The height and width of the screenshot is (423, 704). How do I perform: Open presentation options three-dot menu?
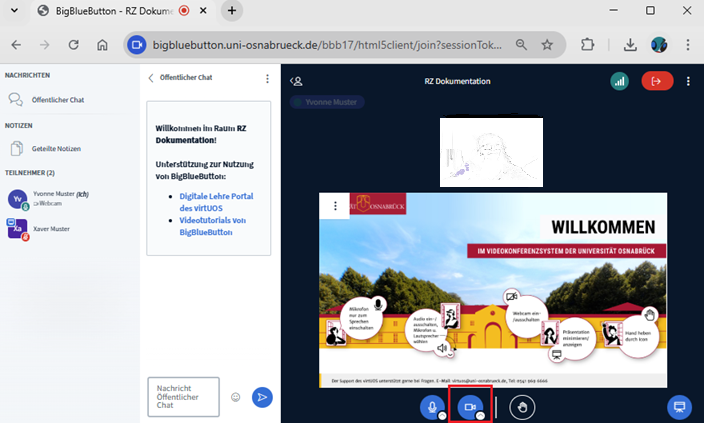click(x=335, y=206)
